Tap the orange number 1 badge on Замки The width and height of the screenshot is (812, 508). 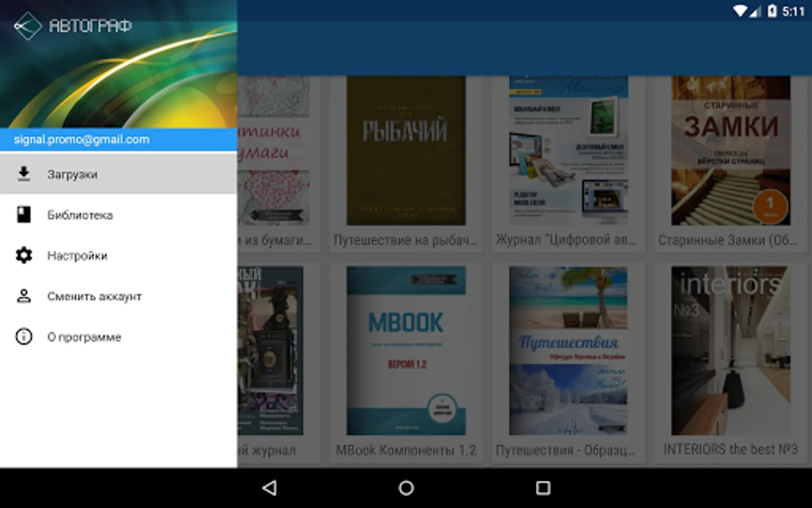tap(770, 206)
